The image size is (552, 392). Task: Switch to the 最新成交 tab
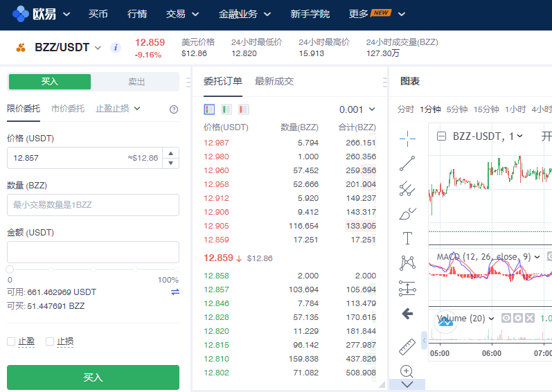click(x=274, y=81)
